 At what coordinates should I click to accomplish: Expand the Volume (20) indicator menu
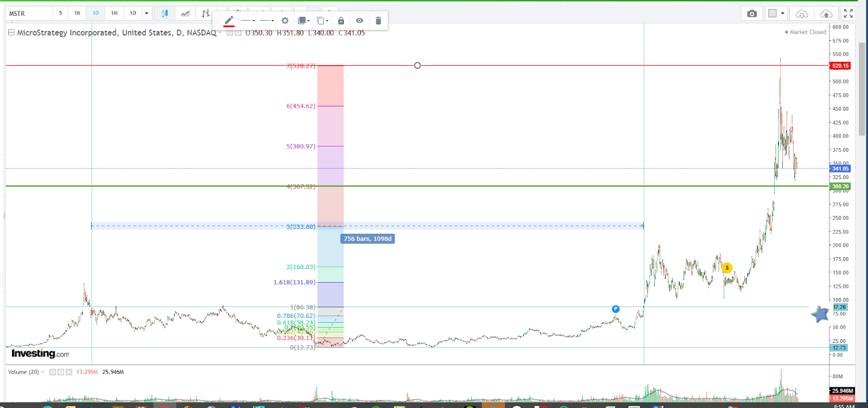point(43,372)
